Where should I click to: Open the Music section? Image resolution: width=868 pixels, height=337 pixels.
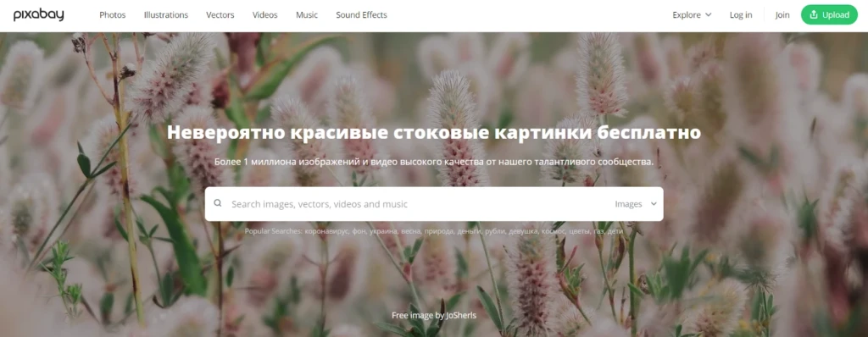(307, 15)
